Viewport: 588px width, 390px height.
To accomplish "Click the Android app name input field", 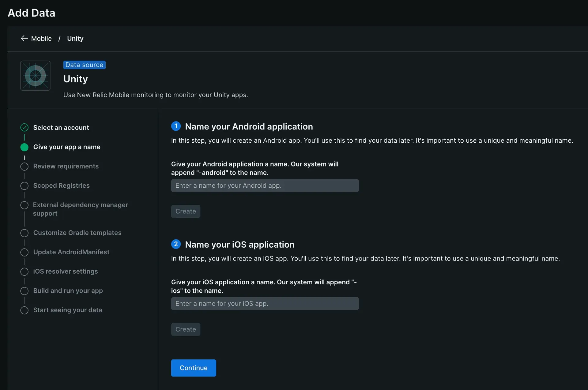I will [265, 186].
